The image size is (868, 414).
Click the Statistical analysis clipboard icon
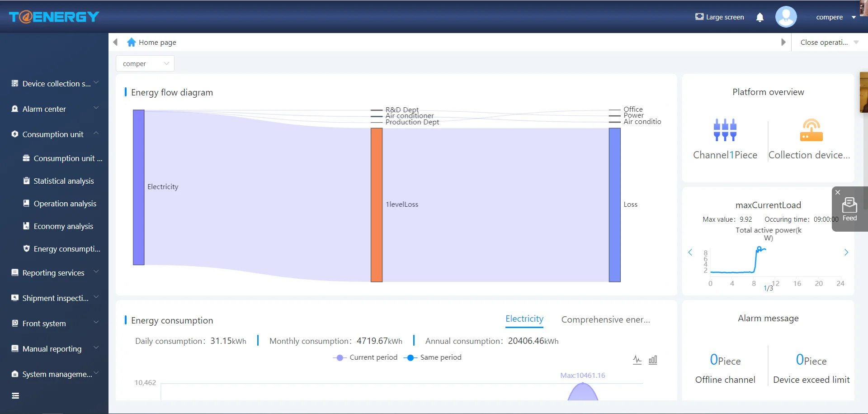(26, 181)
